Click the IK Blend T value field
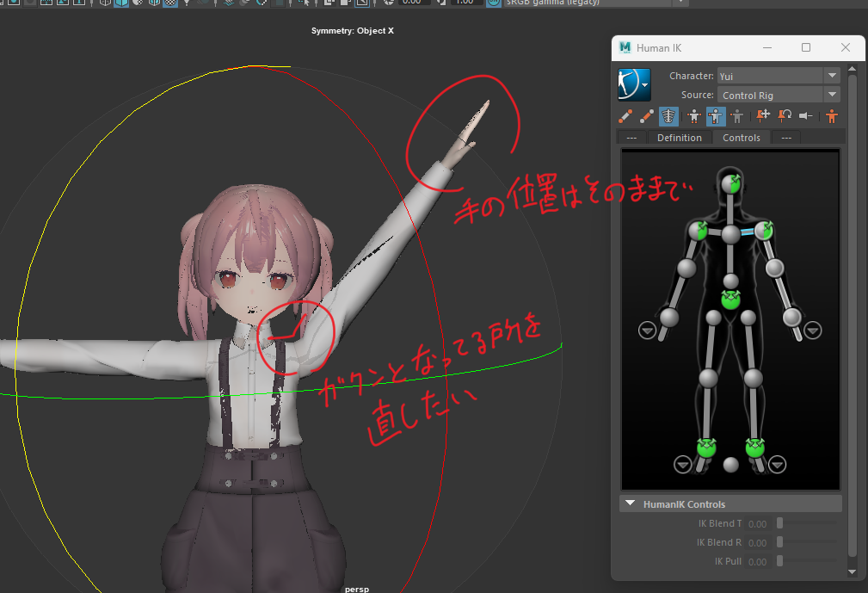The image size is (868, 593). point(757,524)
